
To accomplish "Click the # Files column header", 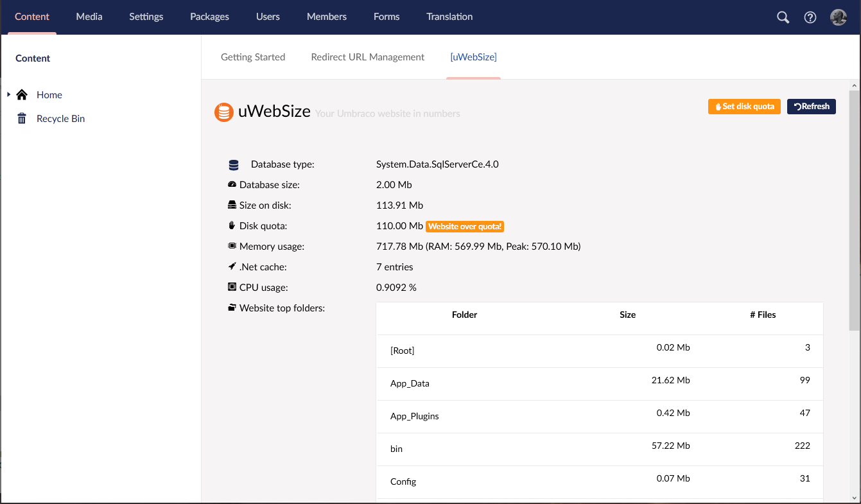I will (763, 315).
